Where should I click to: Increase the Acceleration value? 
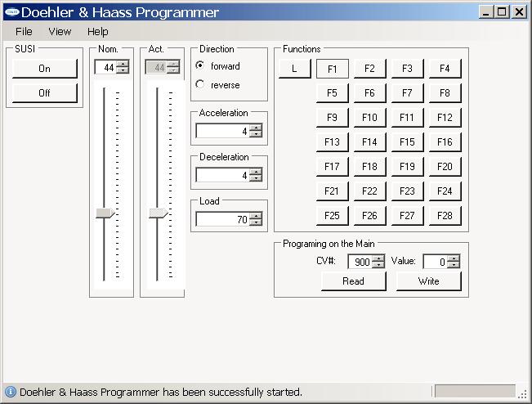click(256, 128)
